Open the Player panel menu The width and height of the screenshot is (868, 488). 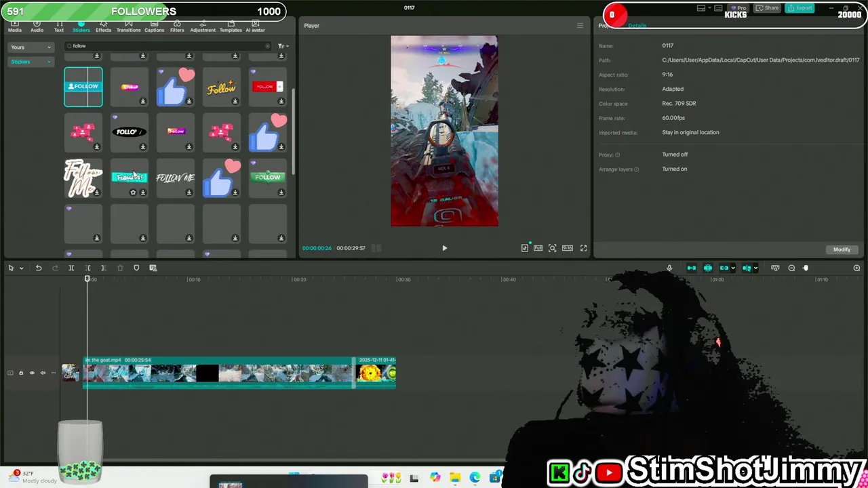580,26
